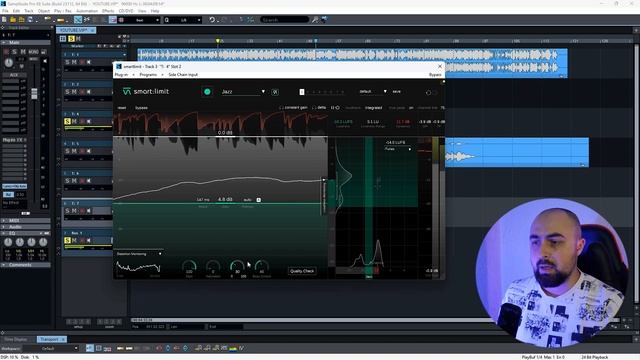Open the publishing target dropdown under -14.0 LUFS

click(x=398, y=149)
